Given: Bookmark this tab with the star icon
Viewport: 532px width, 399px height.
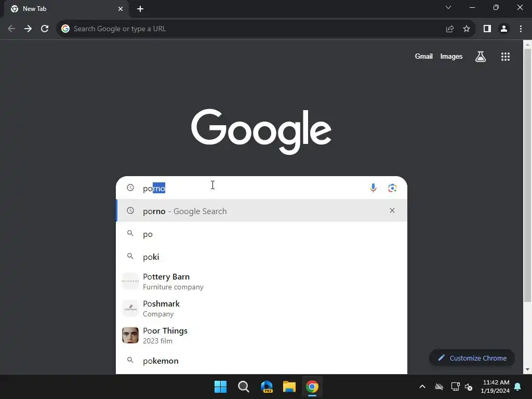Looking at the screenshot, I should coord(467,29).
